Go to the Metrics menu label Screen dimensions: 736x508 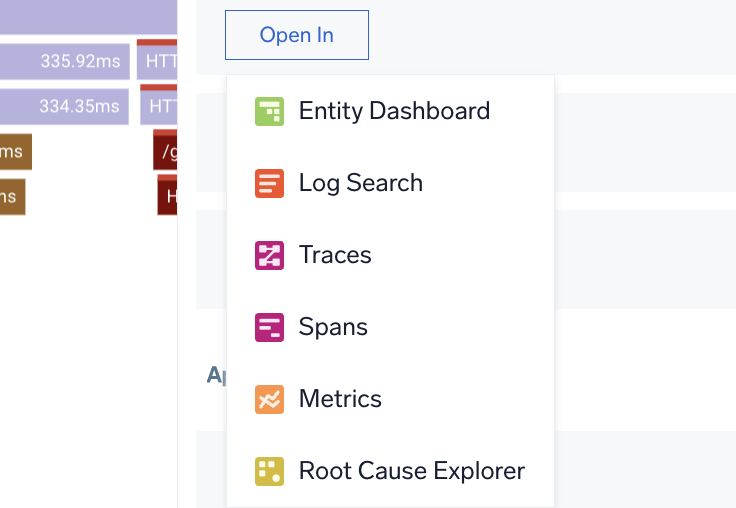pyautogui.click(x=340, y=399)
